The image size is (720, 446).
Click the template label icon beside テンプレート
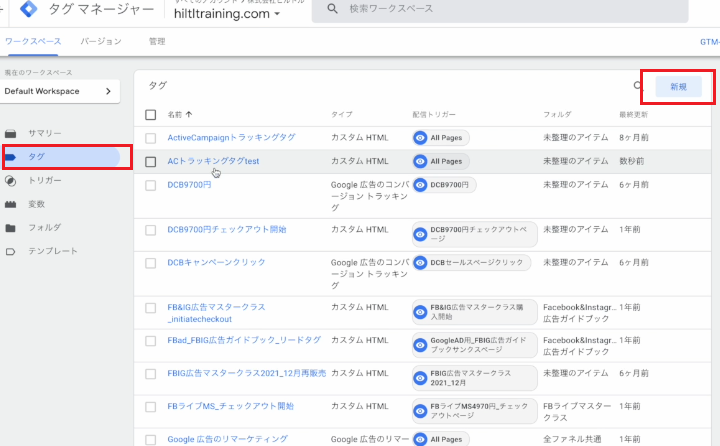click(11, 252)
